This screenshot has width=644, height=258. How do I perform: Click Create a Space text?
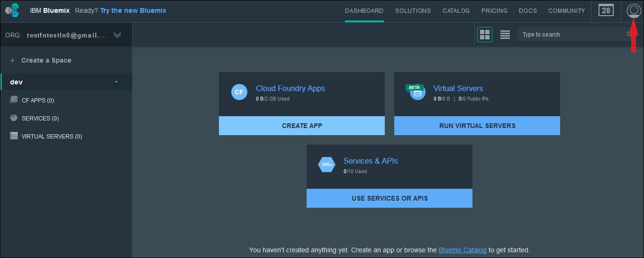click(46, 60)
